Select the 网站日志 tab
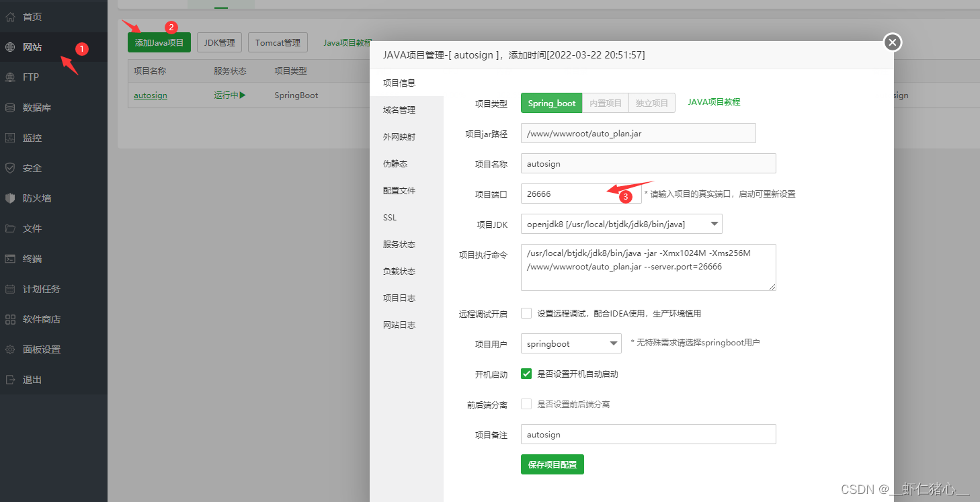 click(x=407, y=325)
